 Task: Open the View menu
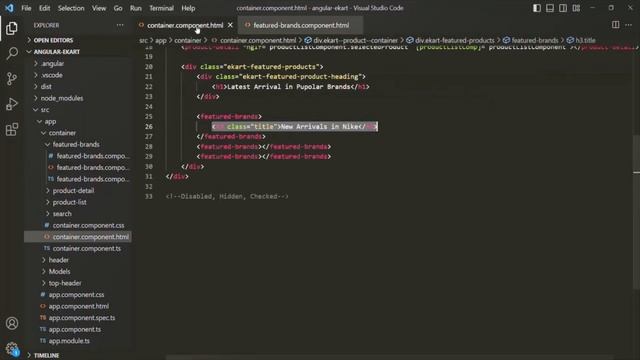99,8
